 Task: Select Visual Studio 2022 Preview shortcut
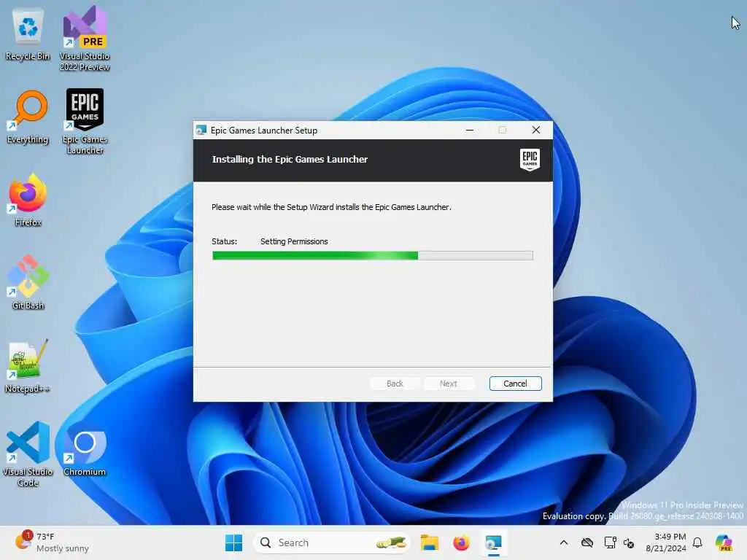pos(85,39)
